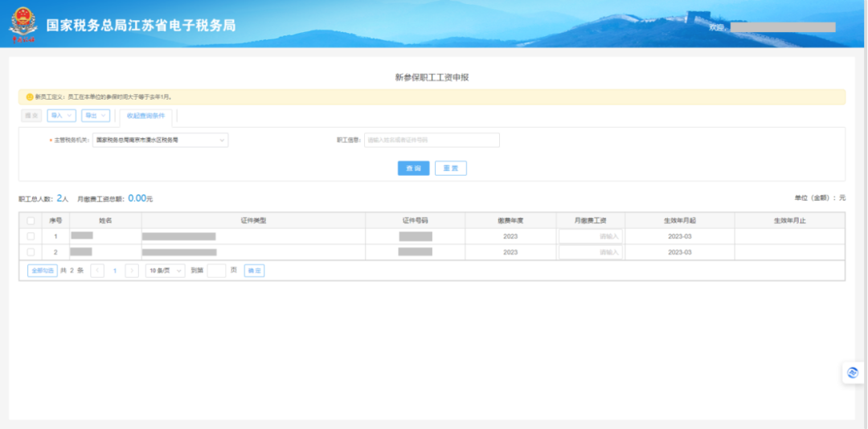Collapse query via 收起查询条件 tab
Image resolution: width=868 pixels, height=429 pixels.
tap(145, 116)
